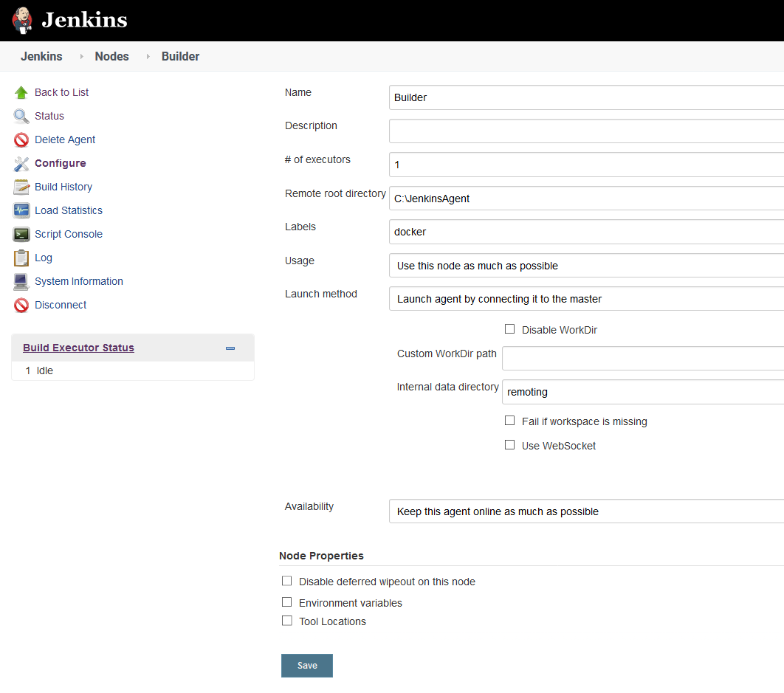Click the Script Console terminal icon
This screenshot has height=693, width=784.
(x=21, y=234)
